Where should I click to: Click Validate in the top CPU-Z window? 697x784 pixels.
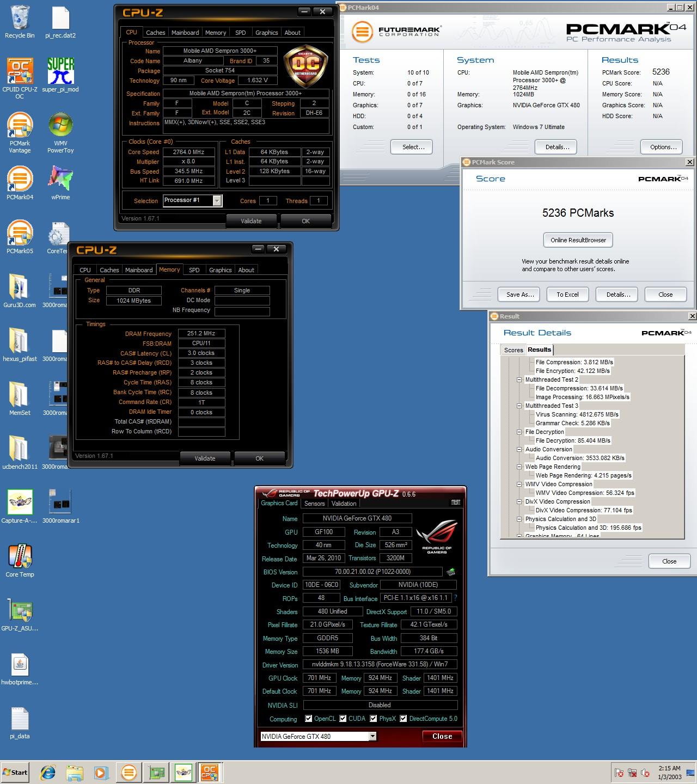pos(252,221)
